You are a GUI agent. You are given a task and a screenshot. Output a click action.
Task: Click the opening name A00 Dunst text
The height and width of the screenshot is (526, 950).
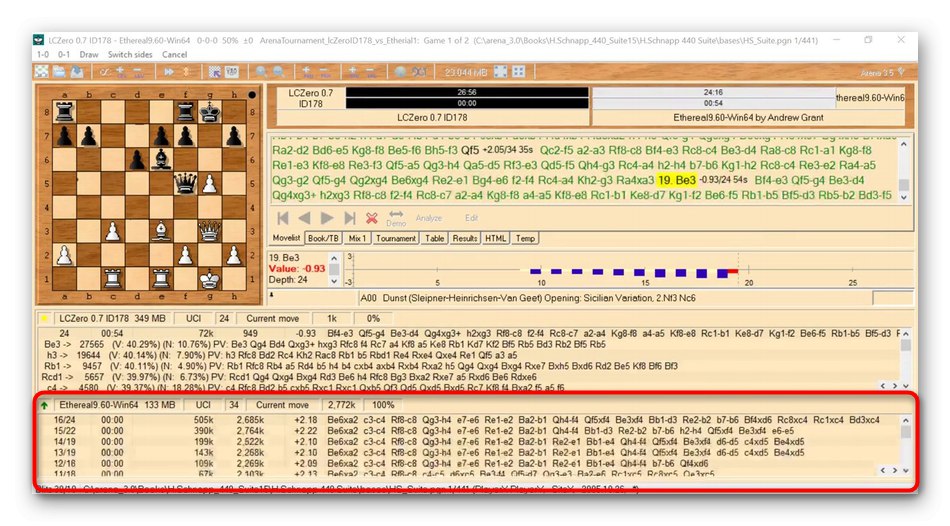point(528,298)
